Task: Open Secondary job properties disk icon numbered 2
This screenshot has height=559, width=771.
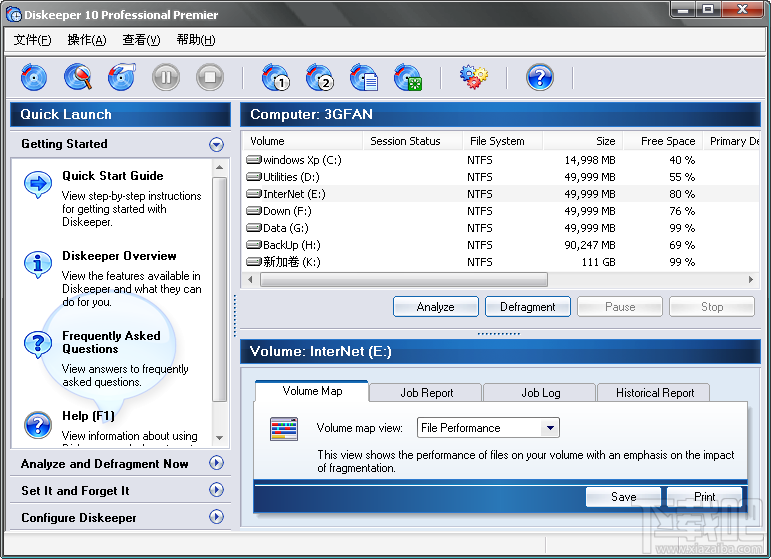Action: [320, 77]
